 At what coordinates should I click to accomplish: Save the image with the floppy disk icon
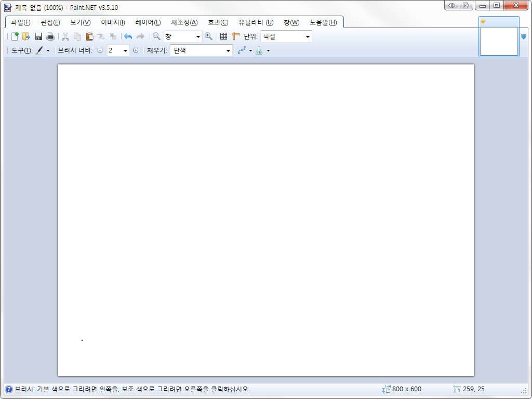[38, 36]
